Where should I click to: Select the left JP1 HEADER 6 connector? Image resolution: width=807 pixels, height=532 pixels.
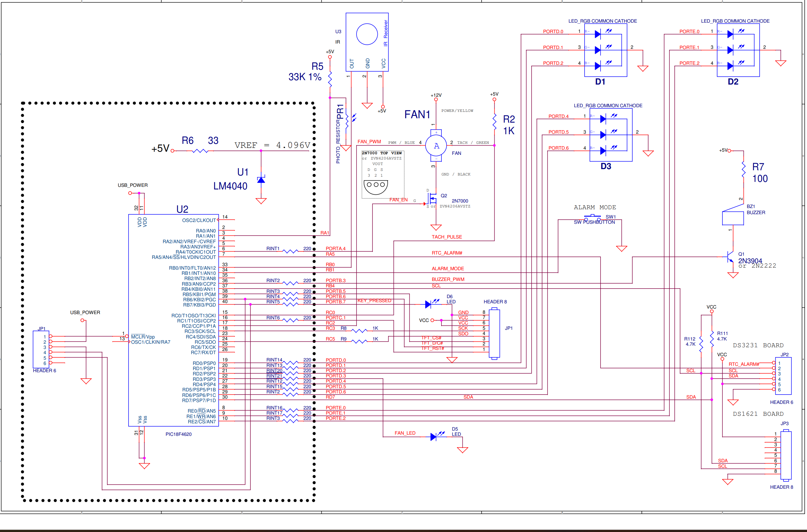click(x=41, y=350)
